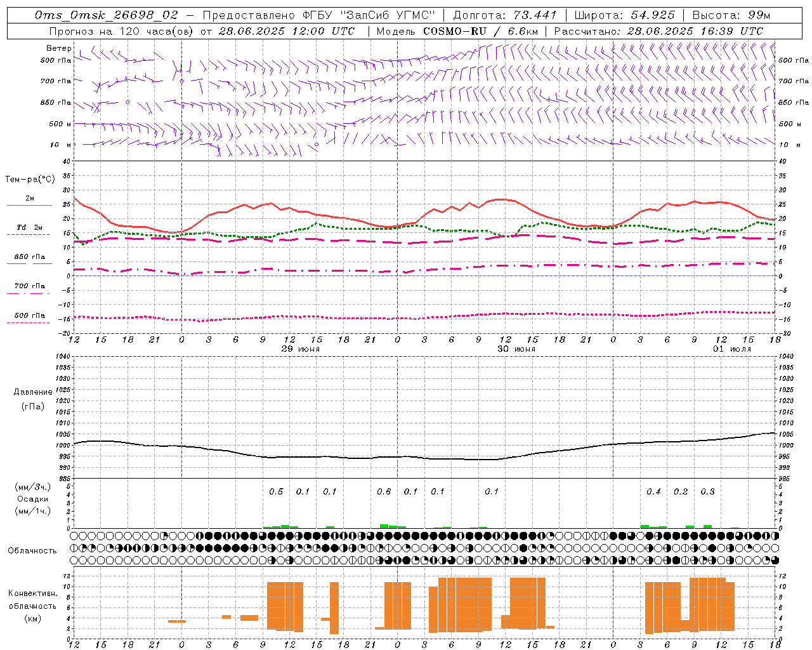This screenshot has width=812, height=650.
Task: Click the 700 гПа legend label in temperature panel
Action: pyautogui.click(x=30, y=286)
